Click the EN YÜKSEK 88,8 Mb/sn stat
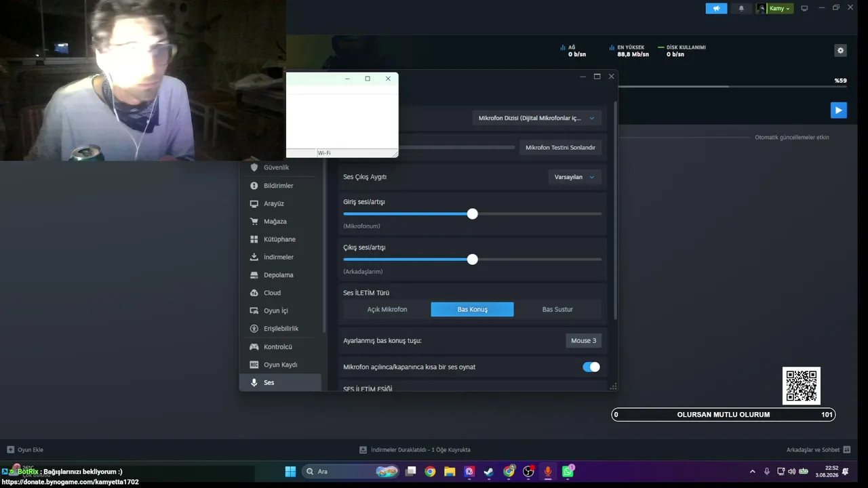 point(629,51)
